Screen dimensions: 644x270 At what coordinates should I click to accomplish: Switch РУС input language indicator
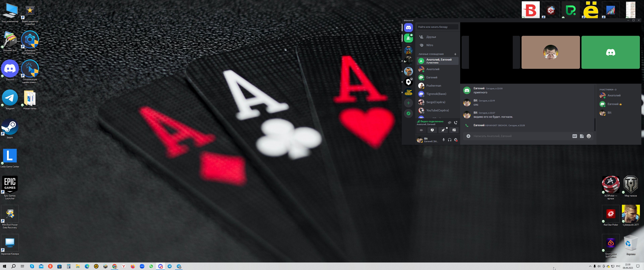click(x=618, y=266)
